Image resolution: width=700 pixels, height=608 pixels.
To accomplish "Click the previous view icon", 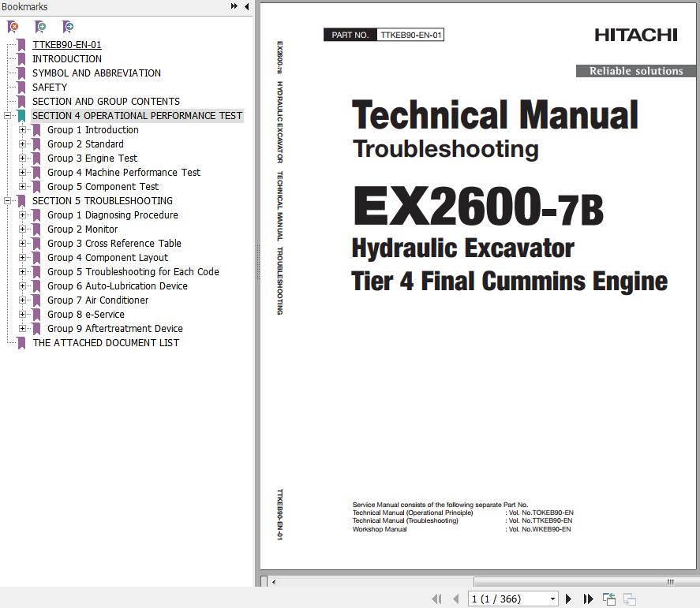I will coord(609,599).
